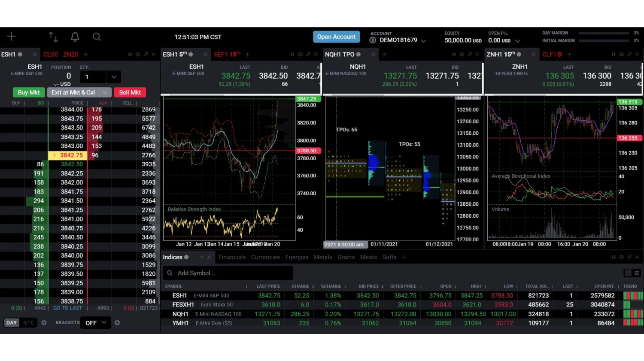Click the transfer arrows icon in top toolbar
Viewport: 644px width, 361px height.
point(53,37)
